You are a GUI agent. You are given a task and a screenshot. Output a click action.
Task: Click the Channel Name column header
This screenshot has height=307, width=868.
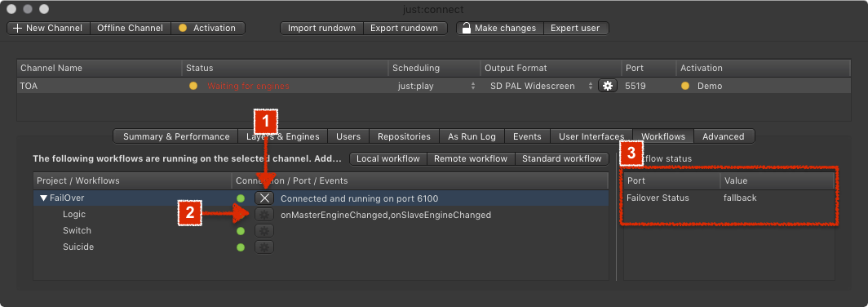coord(100,68)
